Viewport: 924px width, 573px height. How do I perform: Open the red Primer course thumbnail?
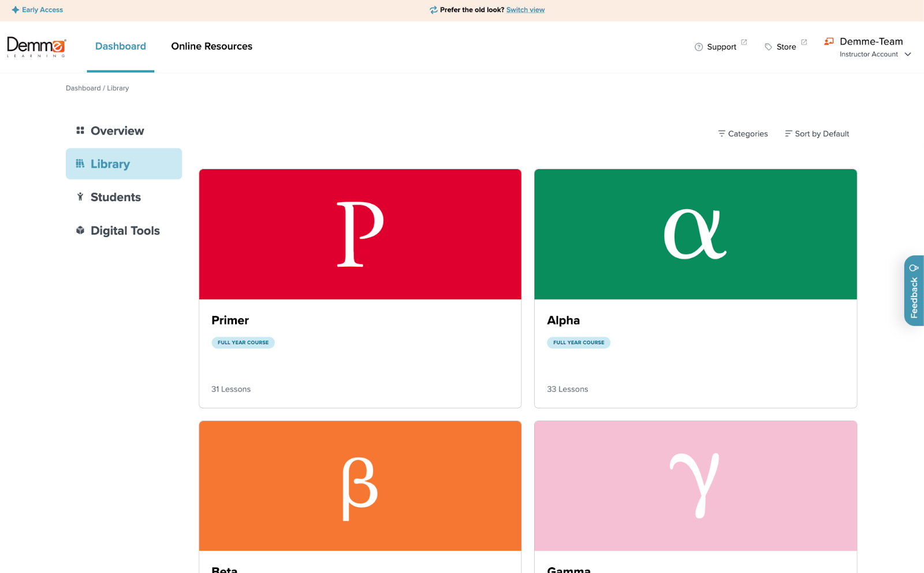tap(360, 234)
